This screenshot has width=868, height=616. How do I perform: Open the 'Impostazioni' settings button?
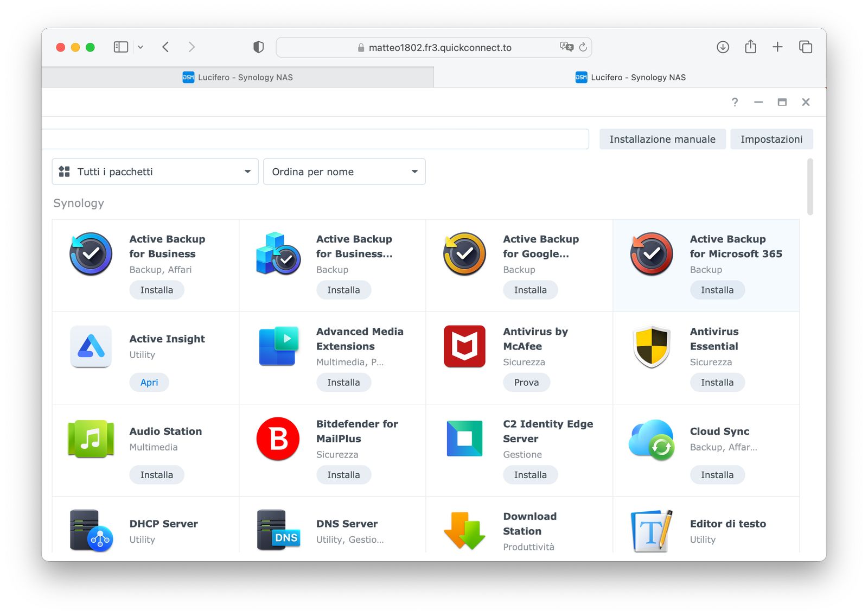[x=771, y=139]
